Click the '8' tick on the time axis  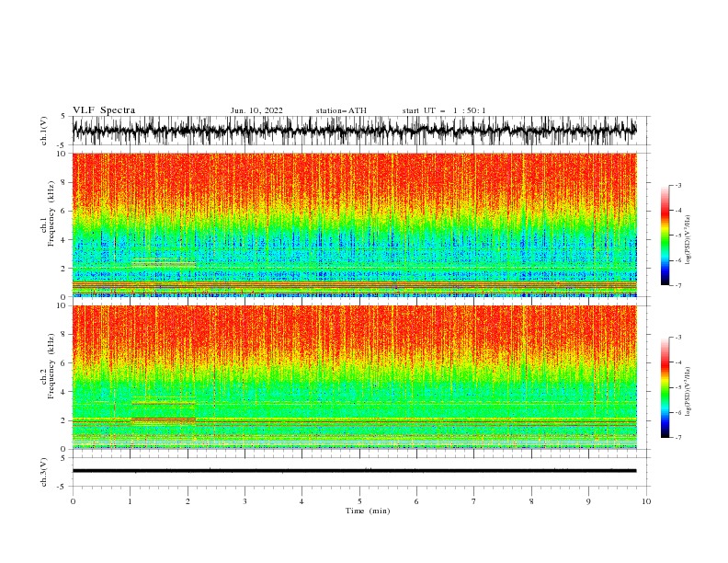(x=531, y=501)
